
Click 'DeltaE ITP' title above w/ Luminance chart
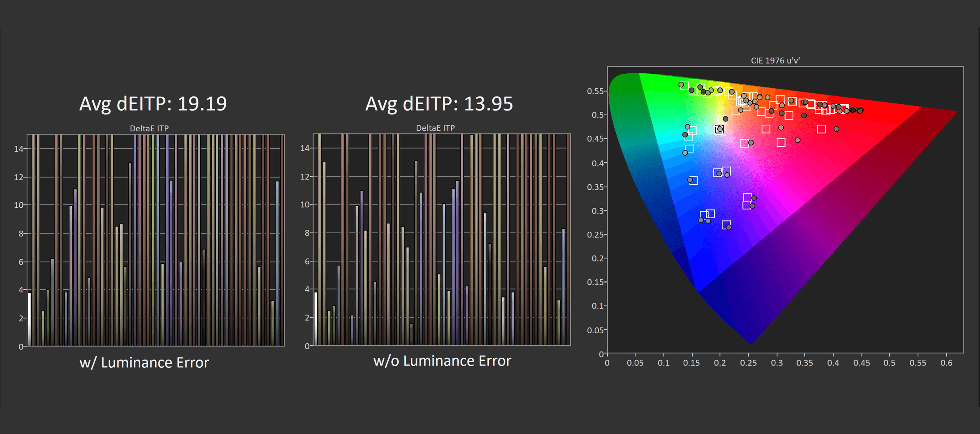(149, 128)
